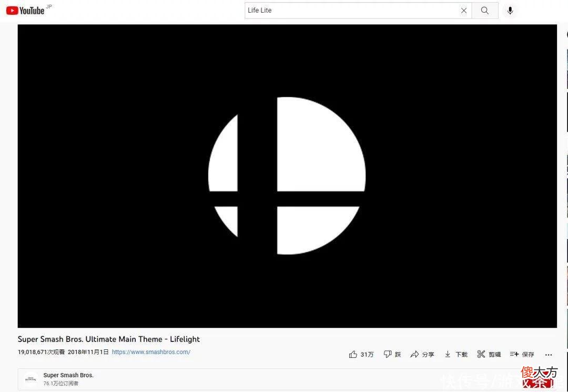Open the Super Smash Bros. channel avatar

(31, 379)
